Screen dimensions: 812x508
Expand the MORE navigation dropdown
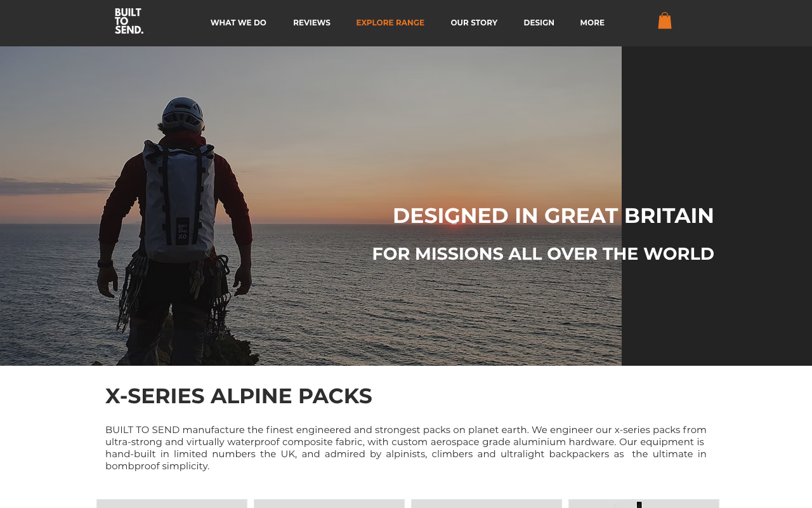pyautogui.click(x=592, y=23)
